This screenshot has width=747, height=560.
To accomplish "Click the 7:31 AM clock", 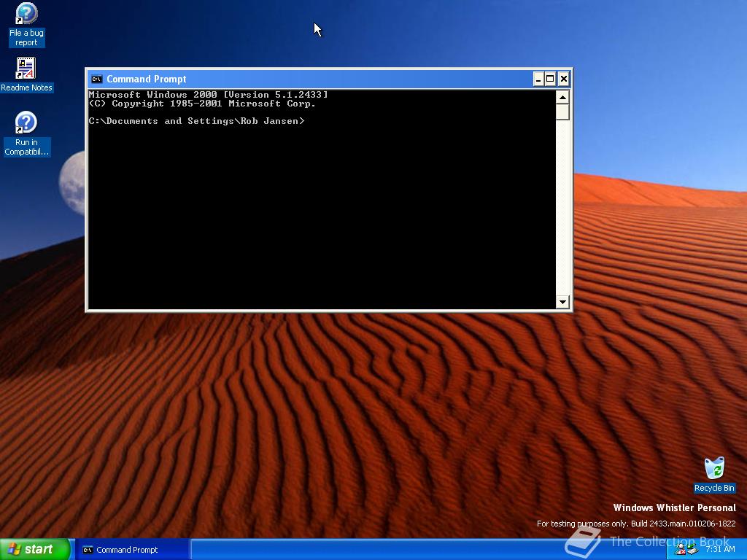I will tap(720, 549).
